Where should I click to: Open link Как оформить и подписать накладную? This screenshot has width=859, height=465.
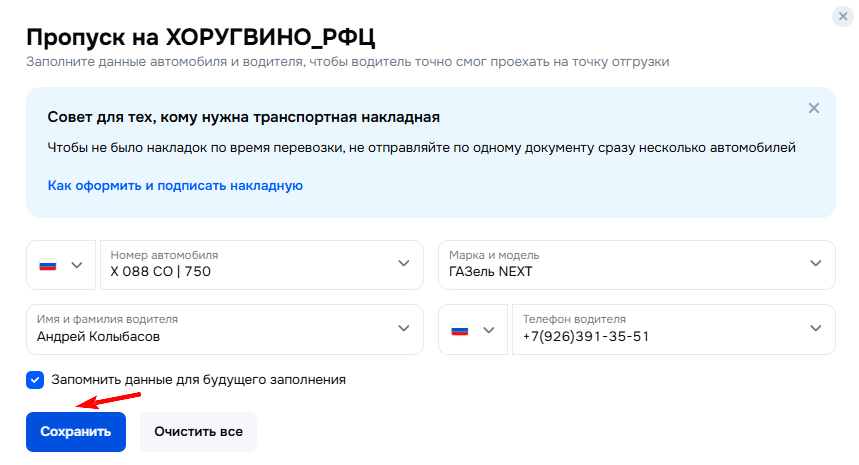click(x=175, y=186)
